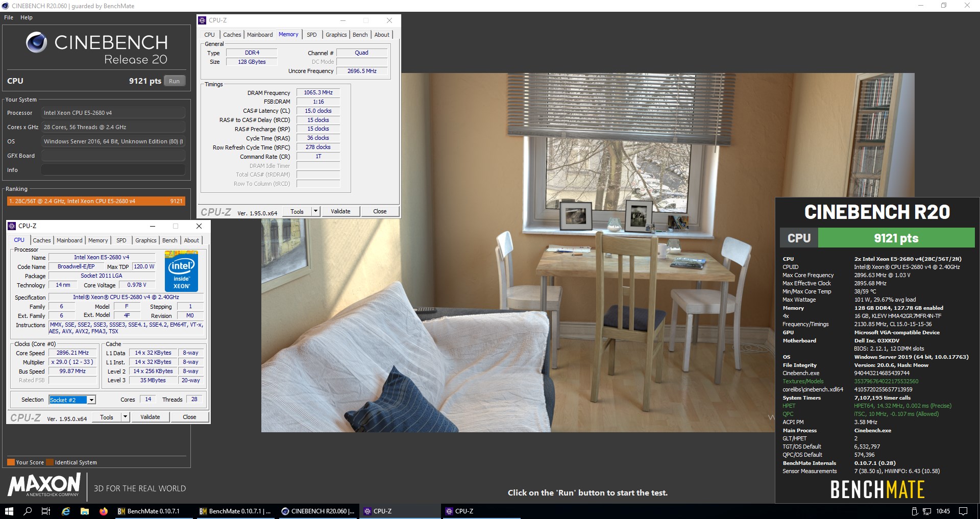Minimize the processor CPU-Z window

point(153,226)
